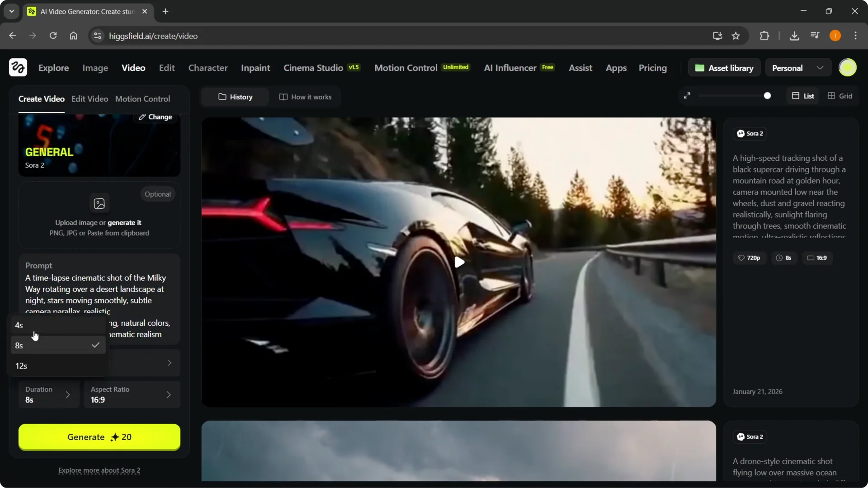This screenshot has height=488, width=868.
Task: Adjust the thumbnail size slider handle
Action: tap(767, 96)
